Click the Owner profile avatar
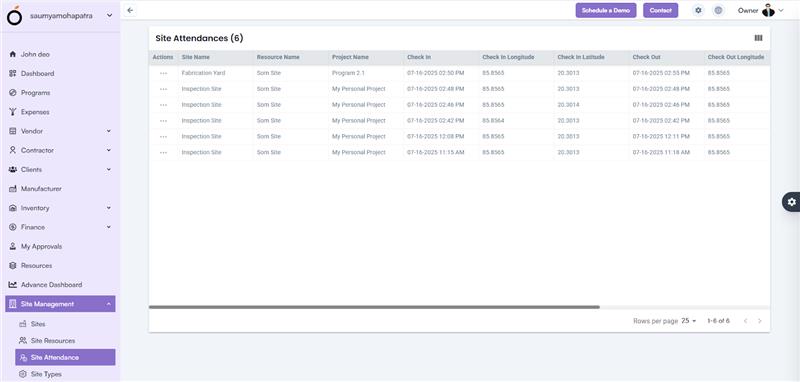This screenshot has height=382, width=800. click(768, 10)
